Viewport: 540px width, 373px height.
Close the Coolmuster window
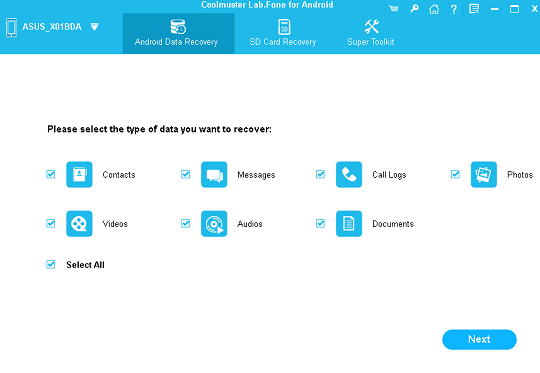point(534,9)
